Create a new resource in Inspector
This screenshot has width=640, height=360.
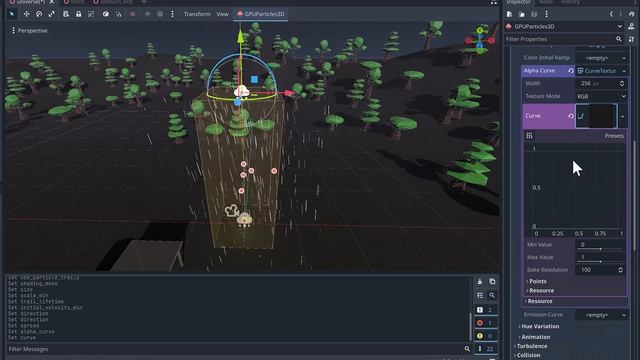509,14
